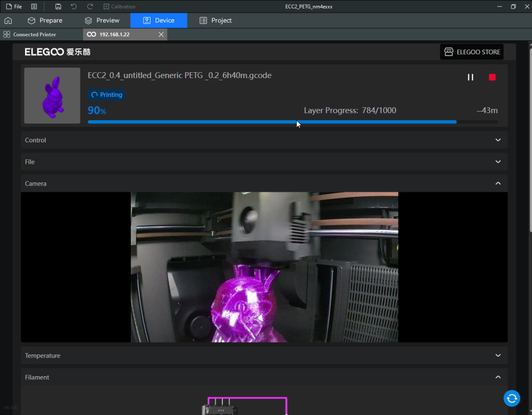Stop the print with the red button
Viewport: 532px width, 415px height.
pos(492,77)
